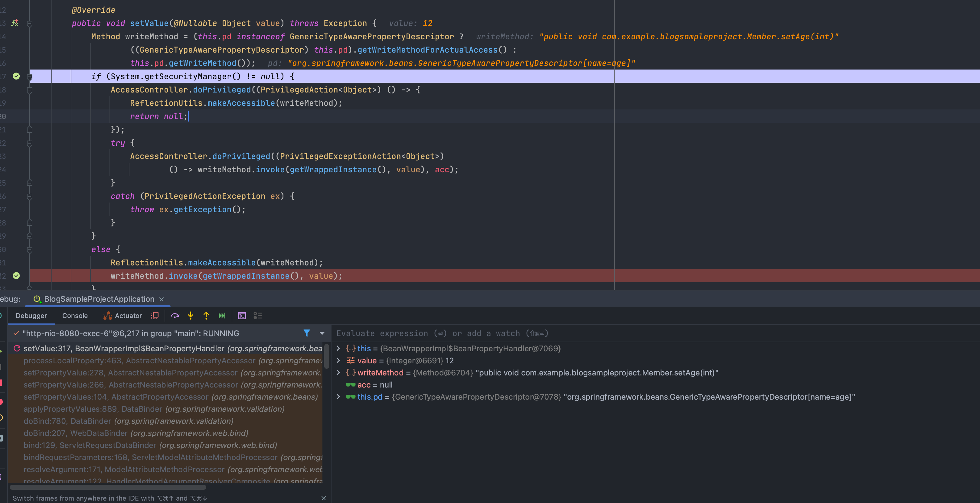Toggle the breakpoint on the writeMethod.invoke line
This screenshot has height=503, width=980.
pos(16,276)
